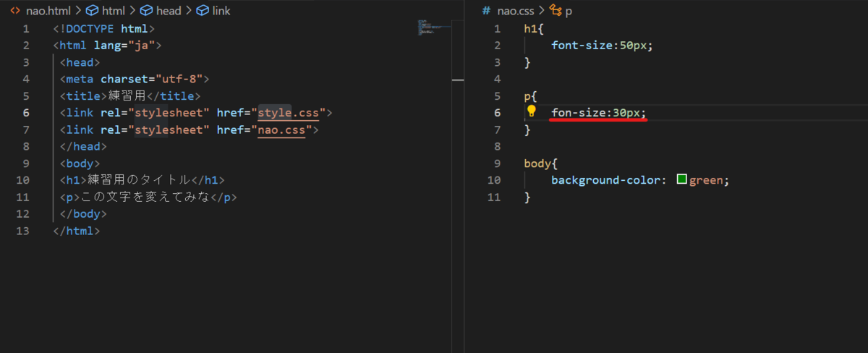Click the opening <body> tag
Image resolution: width=868 pixels, height=353 pixels.
tap(80, 163)
